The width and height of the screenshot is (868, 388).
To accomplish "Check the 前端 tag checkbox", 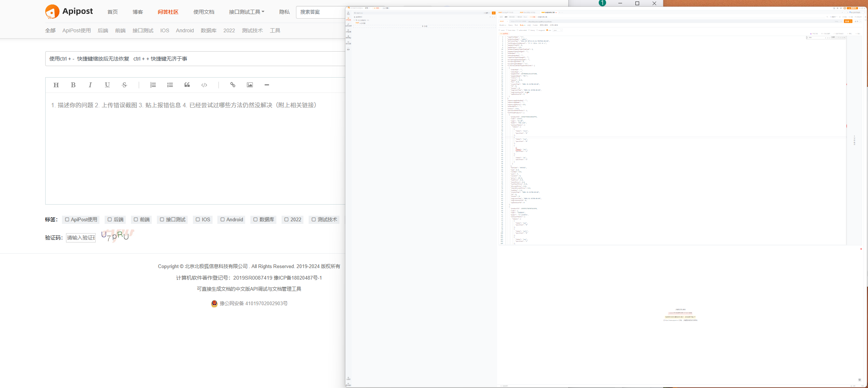I will coord(136,219).
